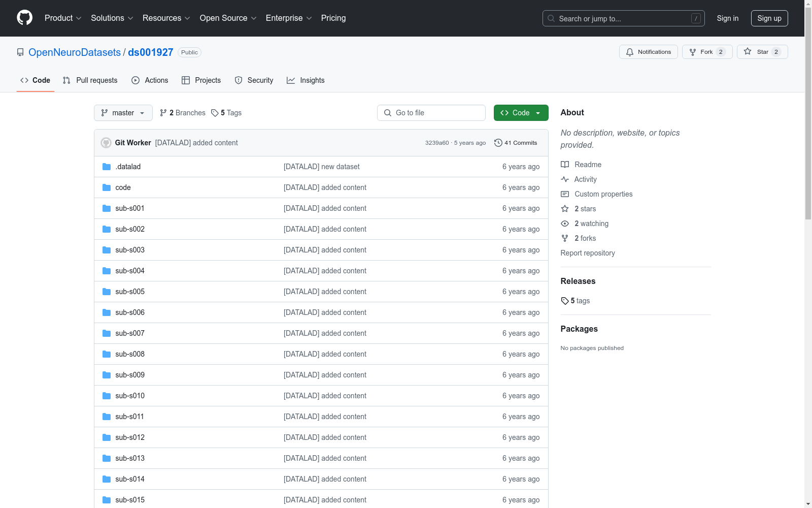The height and width of the screenshot is (508, 812).
Task: Click the GitHub logo icon
Action: pos(24,18)
